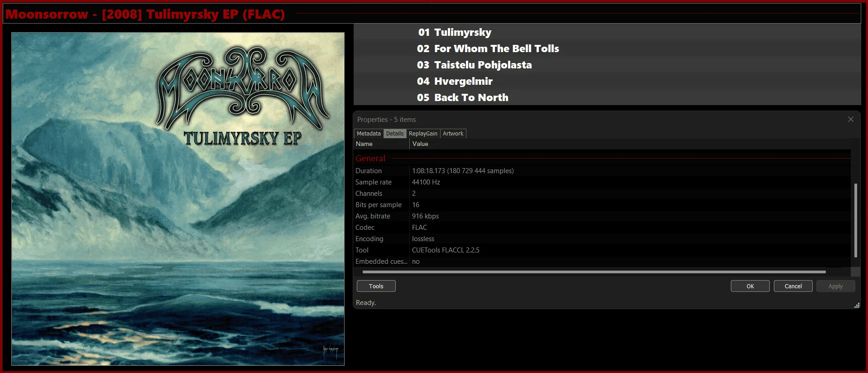Select track 03 Taistelu Pohjolasta
The image size is (868, 373).
[607, 65]
